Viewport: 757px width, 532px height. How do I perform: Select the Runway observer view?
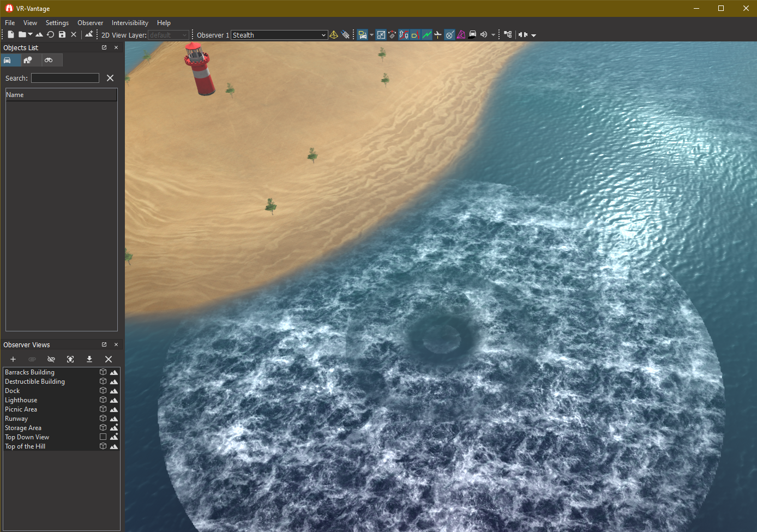point(16,419)
